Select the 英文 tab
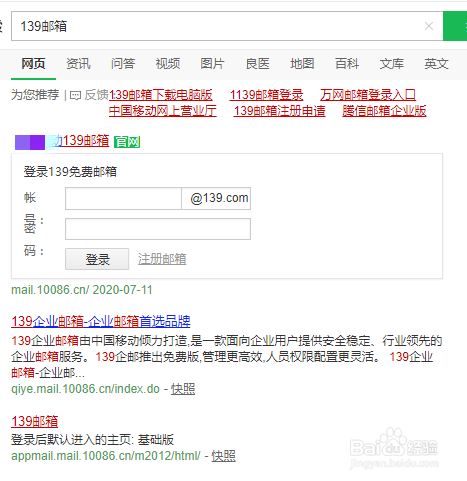467x481 pixels. pos(436,63)
